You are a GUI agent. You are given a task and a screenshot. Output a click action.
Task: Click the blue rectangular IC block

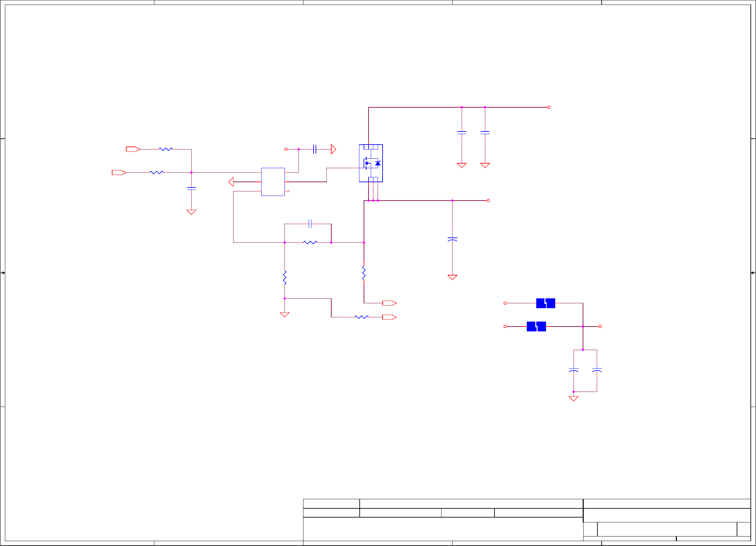pyautogui.click(x=273, y=182)
